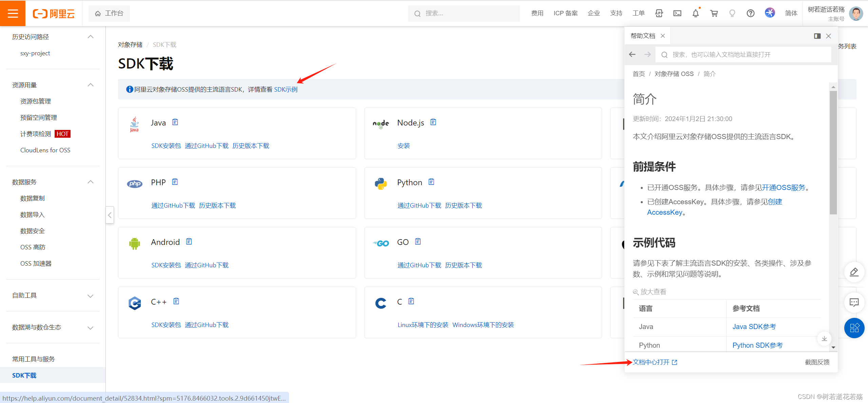This screenshot has width=868, height=403.
Task: Click the help panel back arrow
Action: pyautogui.click(x=632, y=55)
